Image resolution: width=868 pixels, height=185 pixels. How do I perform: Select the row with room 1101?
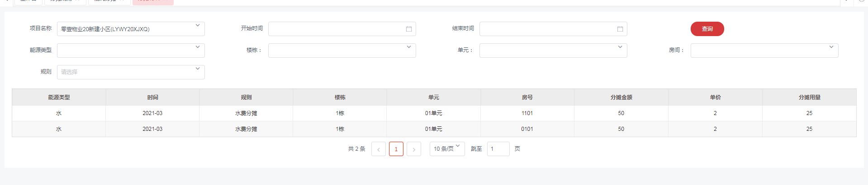(527, 113)
